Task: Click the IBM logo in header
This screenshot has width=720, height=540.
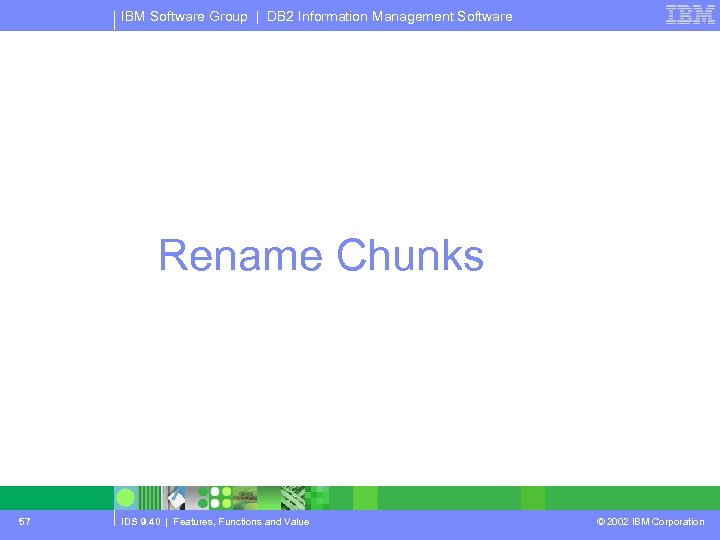Action: click(x=690, y=15)
